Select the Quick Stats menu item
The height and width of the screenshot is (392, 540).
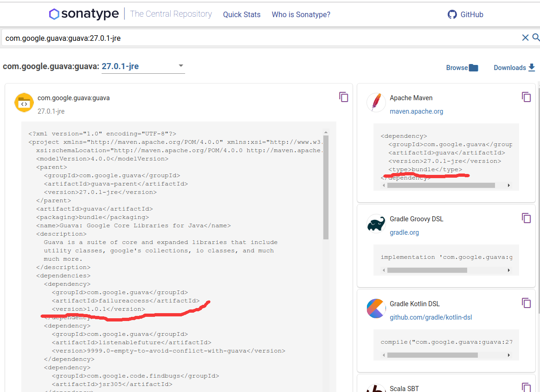[x=242, y=14]
